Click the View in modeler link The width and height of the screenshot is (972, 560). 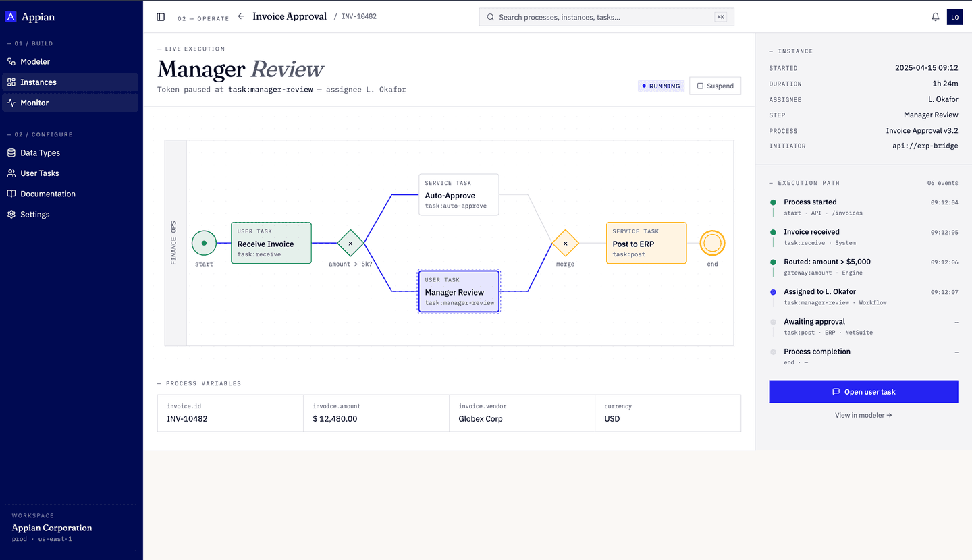pyautogui.click(x=863, y=415)
